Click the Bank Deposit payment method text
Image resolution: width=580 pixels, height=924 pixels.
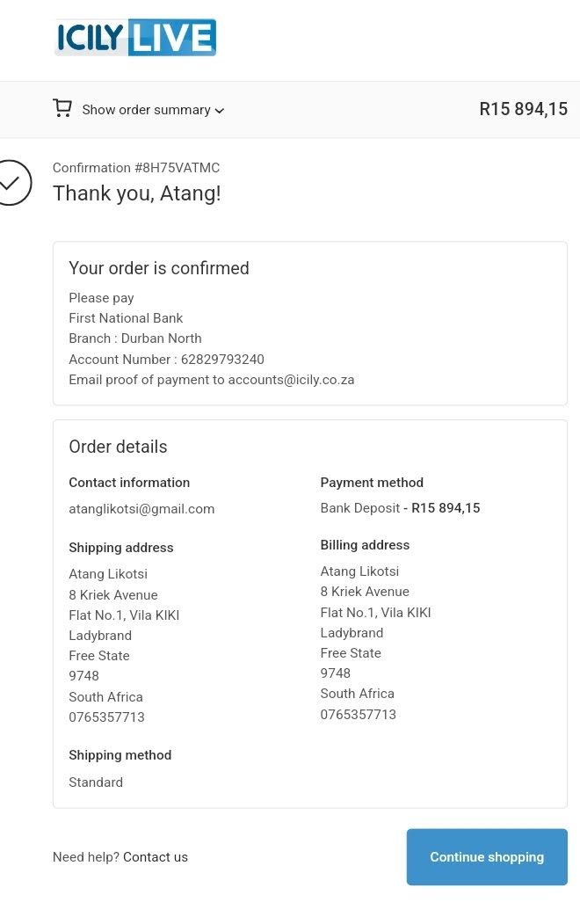359,508
